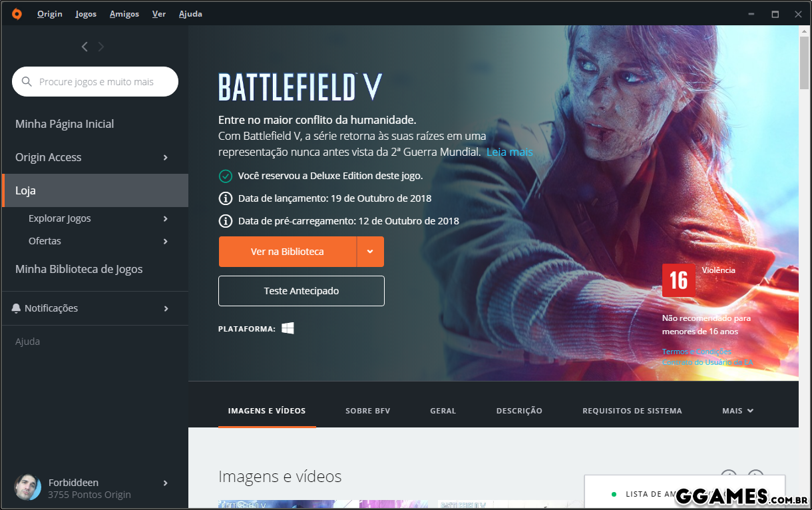Follow the Leia mais link

[x=509, y=152]
